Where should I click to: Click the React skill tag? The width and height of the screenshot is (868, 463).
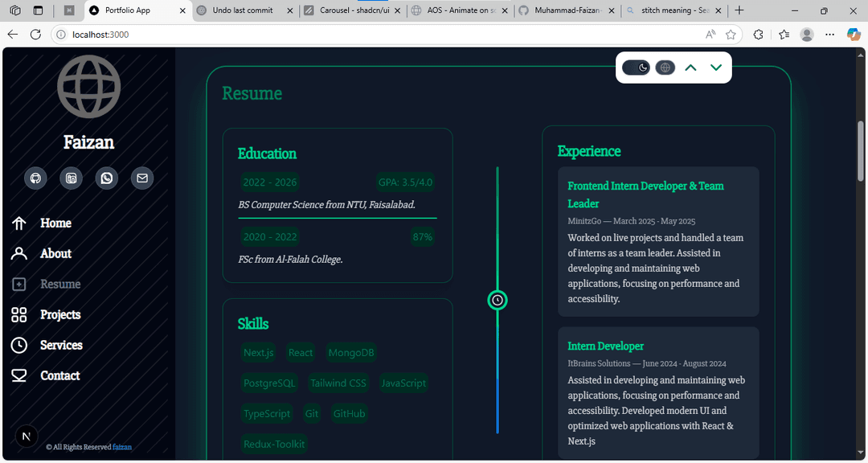[301, 353]
